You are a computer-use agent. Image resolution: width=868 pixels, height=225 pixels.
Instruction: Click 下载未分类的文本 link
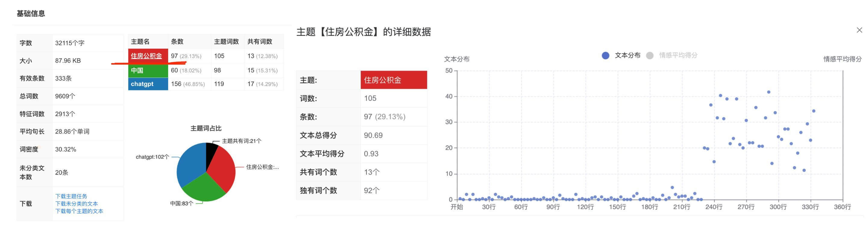(x=77, y=203)
